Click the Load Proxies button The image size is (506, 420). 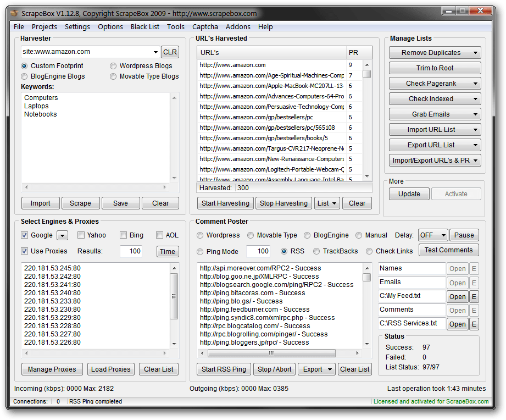[x=110, y=369]
